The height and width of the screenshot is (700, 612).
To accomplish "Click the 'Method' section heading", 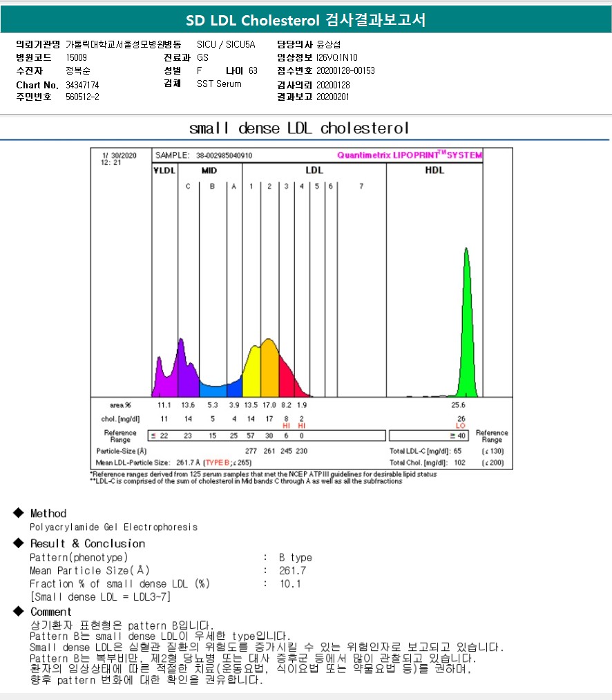I will 48,514.
